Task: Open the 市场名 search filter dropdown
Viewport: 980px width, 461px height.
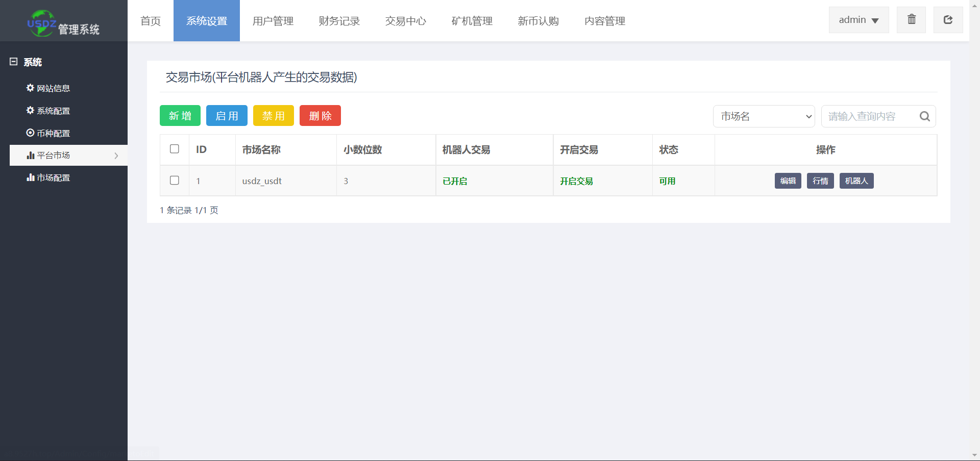Action: point(764,116)
